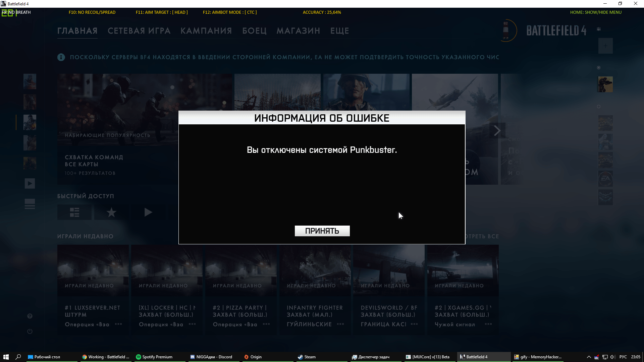This screenshot has width=644, height=362.
Task: Open the СХВАТКА КОМАНД featured card
Action: point(145,129)
